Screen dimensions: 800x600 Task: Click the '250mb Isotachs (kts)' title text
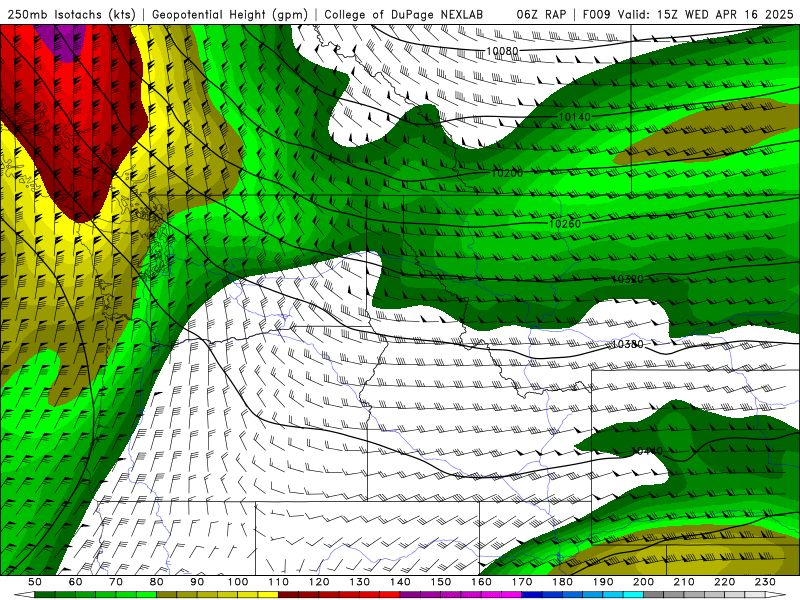72,14
